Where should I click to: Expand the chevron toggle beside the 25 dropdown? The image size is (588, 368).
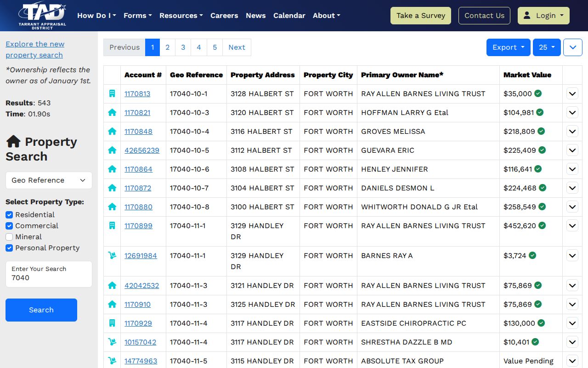[573, 47]
